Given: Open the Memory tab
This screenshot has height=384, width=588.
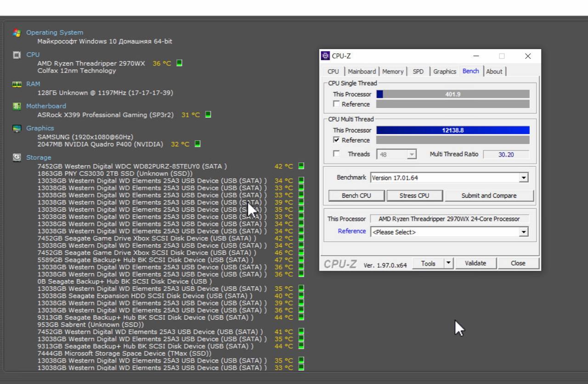Looking at the screenshot, I should pyautogui.click(x=393, y=72).
